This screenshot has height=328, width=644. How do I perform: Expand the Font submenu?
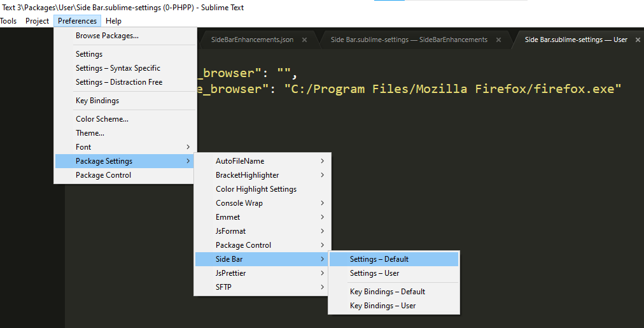click(x=83, y=147)
